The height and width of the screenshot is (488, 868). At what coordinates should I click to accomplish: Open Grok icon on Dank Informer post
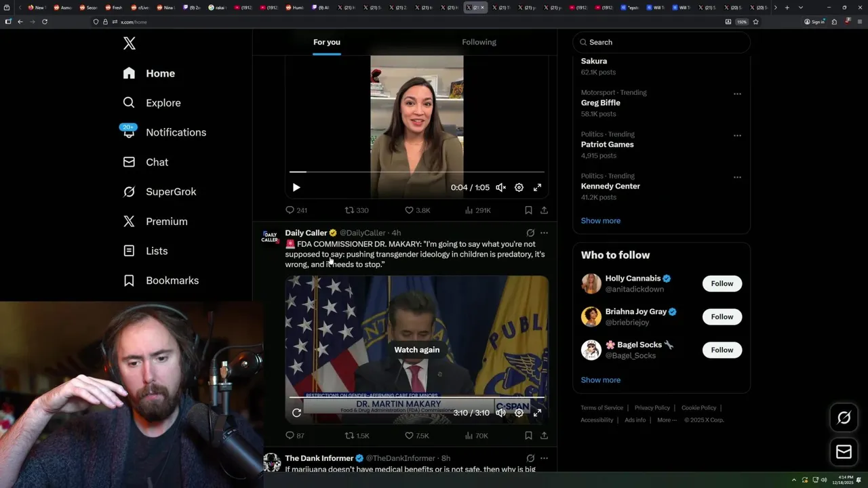tap(530, 458)
